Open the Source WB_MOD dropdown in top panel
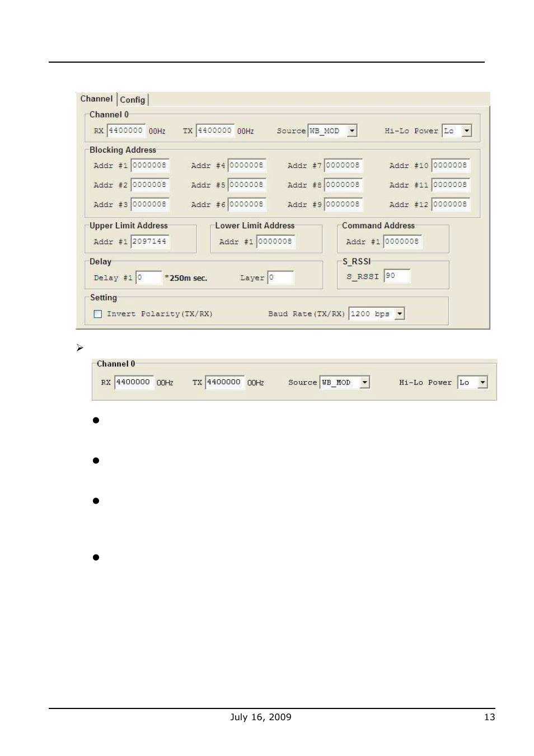Image resolution: width=534 pixels, height=756 pixels. point(352,130)
